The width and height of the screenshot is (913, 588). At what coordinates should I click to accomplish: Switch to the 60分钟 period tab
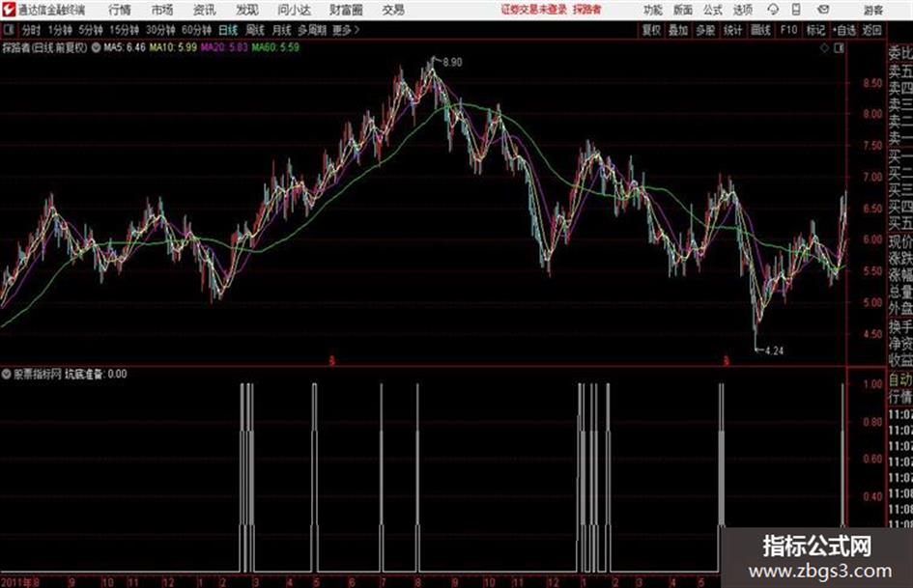pyautogui.click(x=196, y=30)
